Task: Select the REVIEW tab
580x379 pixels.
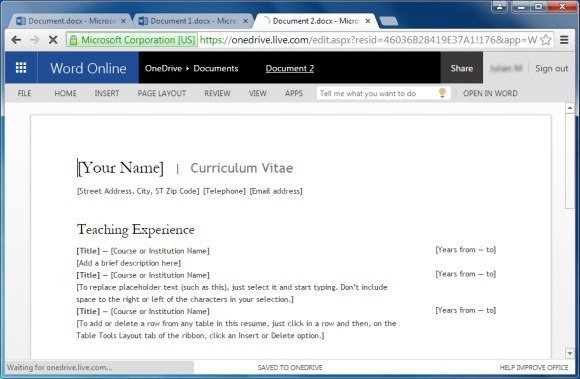Action: [218, 93]
